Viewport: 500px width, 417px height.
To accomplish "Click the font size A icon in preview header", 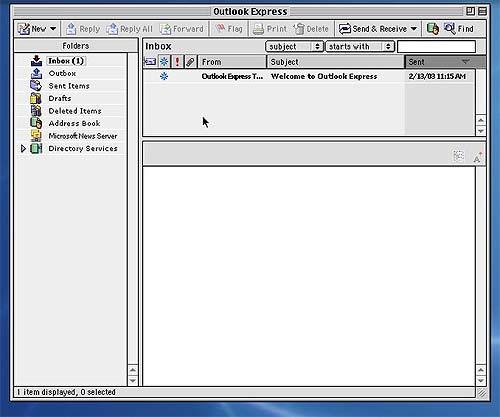I will (478, 157).
